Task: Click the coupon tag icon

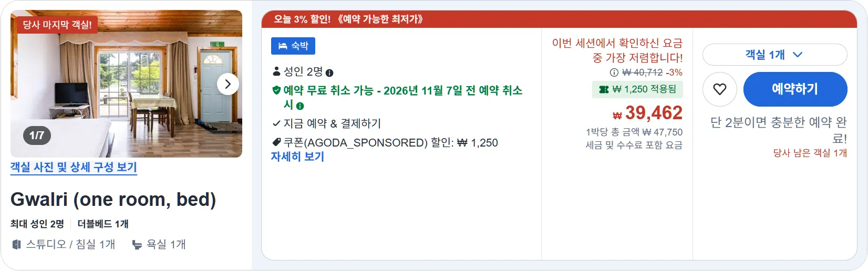Action: pyautogui.click(x=276, y=142)
